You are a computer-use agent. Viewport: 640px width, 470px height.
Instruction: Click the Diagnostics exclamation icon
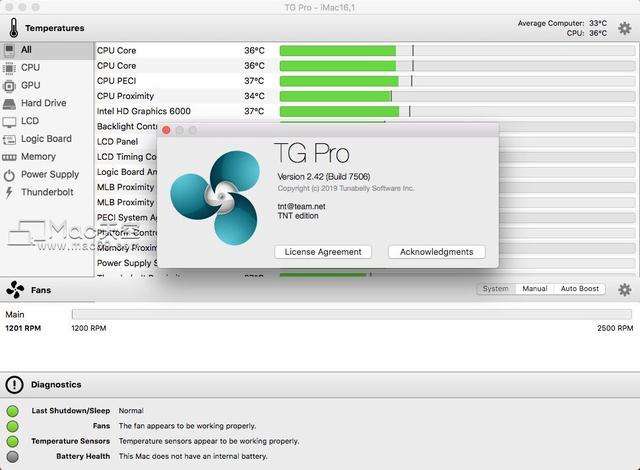tap(15, 384)
